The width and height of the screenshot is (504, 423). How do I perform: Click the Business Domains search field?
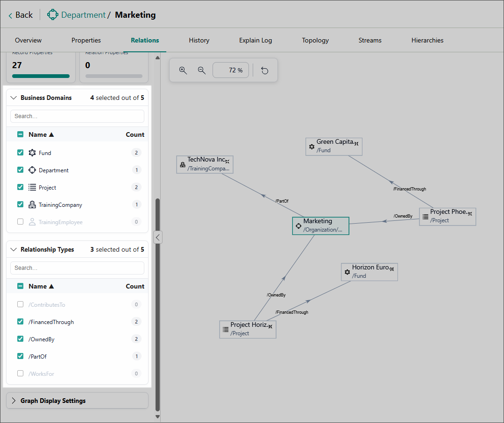[x=77, y=116]
